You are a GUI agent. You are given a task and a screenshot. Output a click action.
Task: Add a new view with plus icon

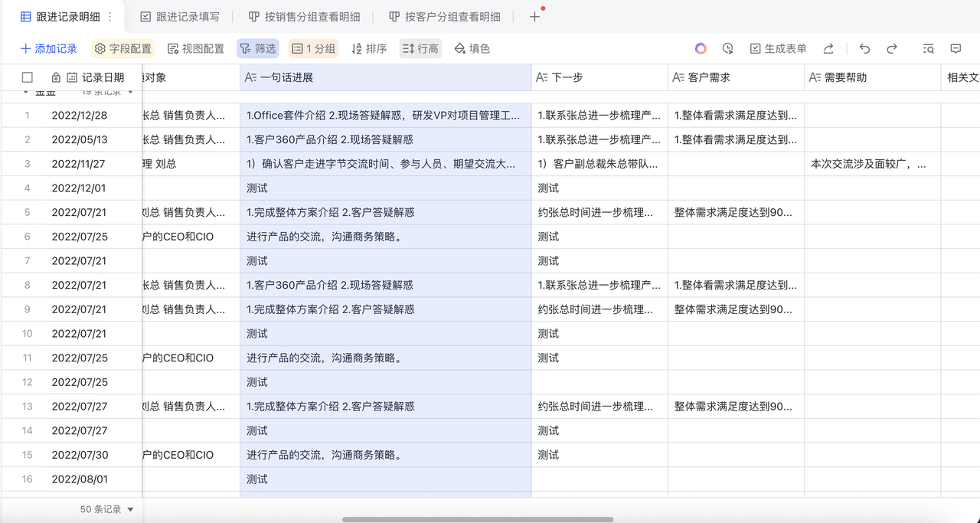534,16
